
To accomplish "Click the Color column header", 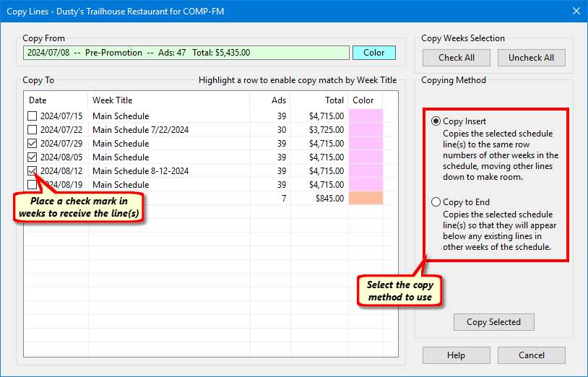I will click(366, 100).
